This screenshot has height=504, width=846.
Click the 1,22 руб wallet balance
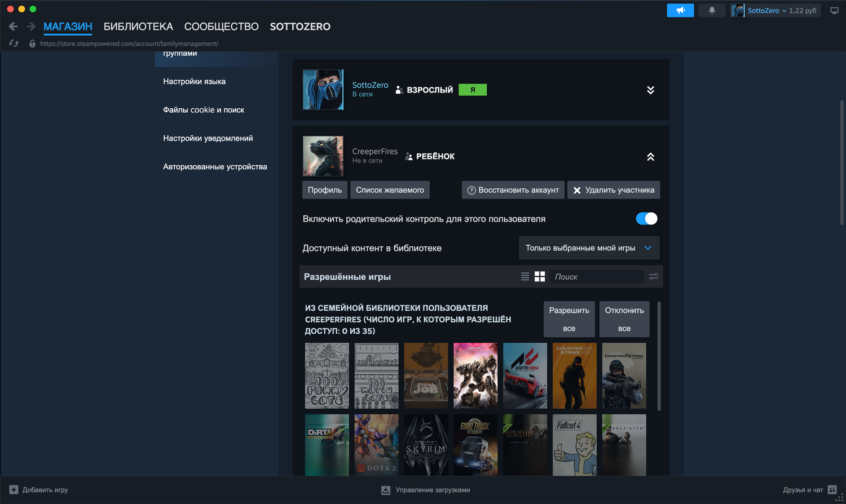(x=803, y=10)
